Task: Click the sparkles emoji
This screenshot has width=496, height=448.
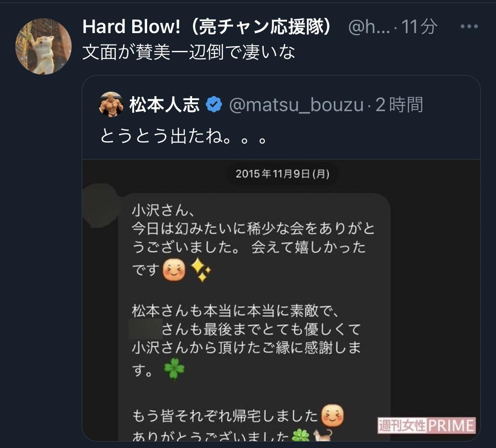Action: (201, 270)
